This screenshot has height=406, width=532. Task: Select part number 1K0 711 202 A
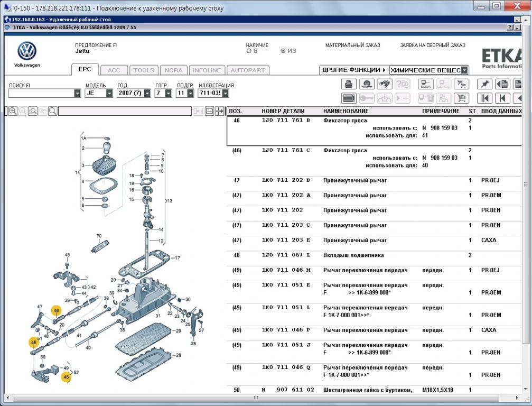[x=286, y=195]
